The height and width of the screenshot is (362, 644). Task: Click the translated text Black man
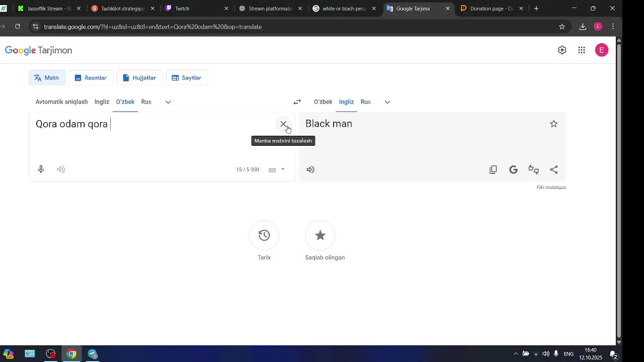pyautogui.click(x=329, y=124)
